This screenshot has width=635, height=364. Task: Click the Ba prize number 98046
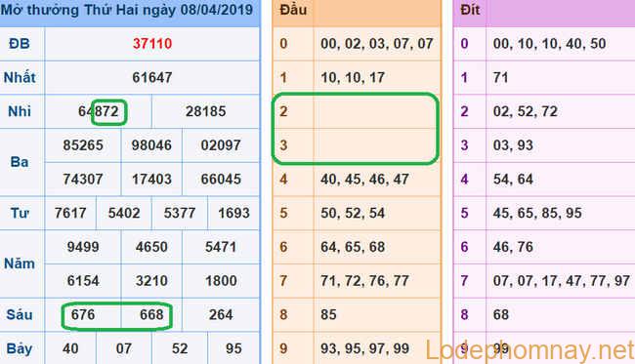151,145
